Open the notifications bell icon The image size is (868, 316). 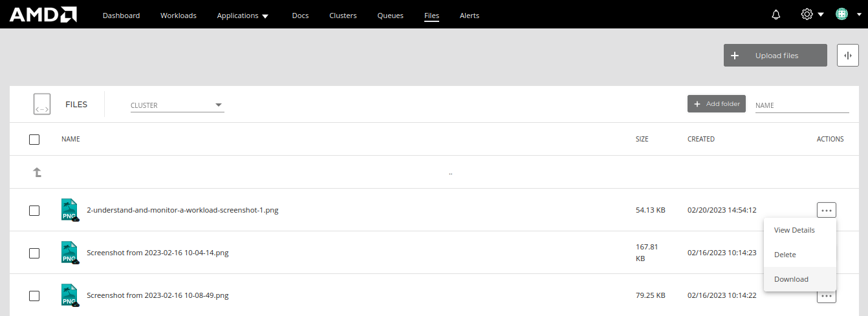(776, 15)
